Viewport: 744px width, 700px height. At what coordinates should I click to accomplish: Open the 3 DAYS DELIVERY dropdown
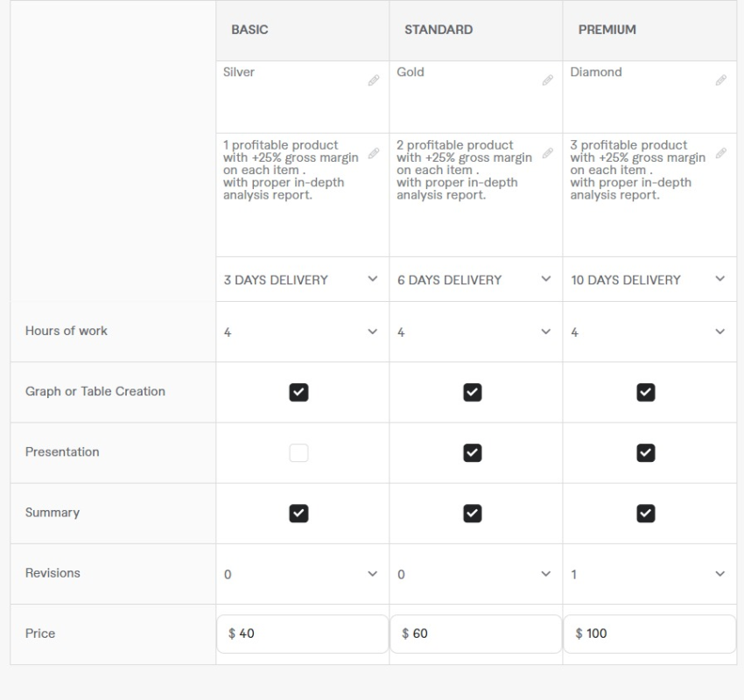click(x=302, y=279)
